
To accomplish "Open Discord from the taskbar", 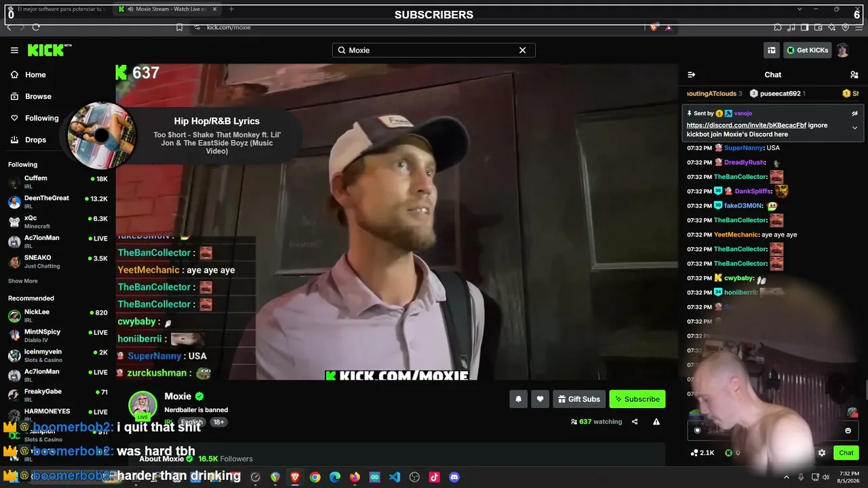I will 454,477.
